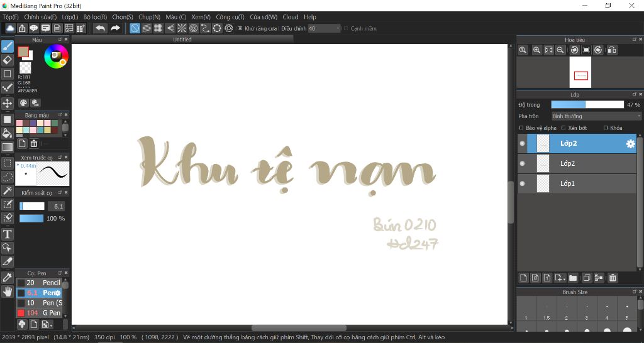Enable parallel lines snap guide

coord(147,28)
